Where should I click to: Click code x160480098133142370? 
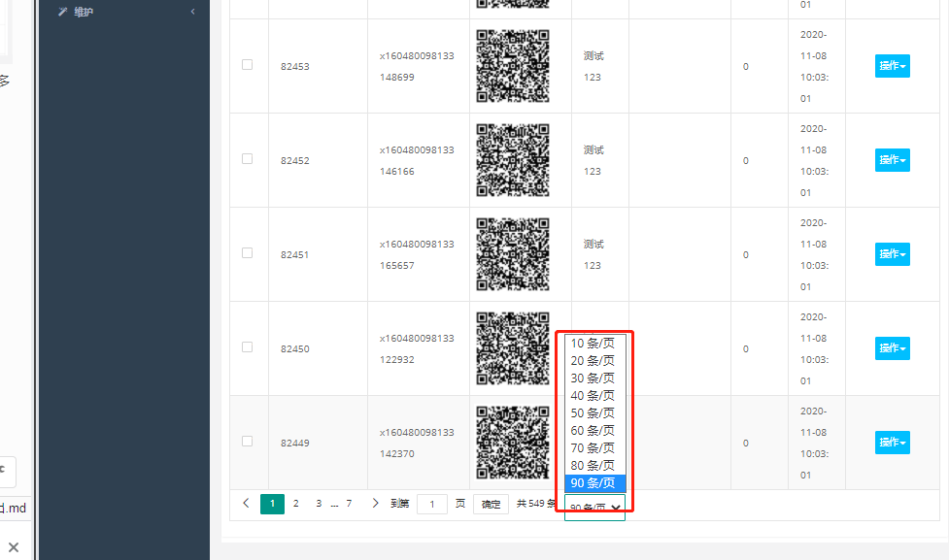[417, 444]
